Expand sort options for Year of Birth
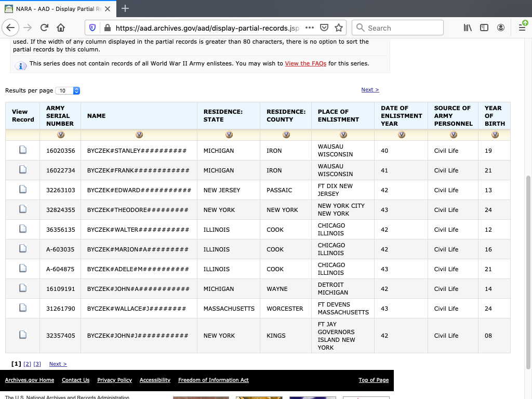The width and height of the screenshot is (532, 399). tap(495, 135)
